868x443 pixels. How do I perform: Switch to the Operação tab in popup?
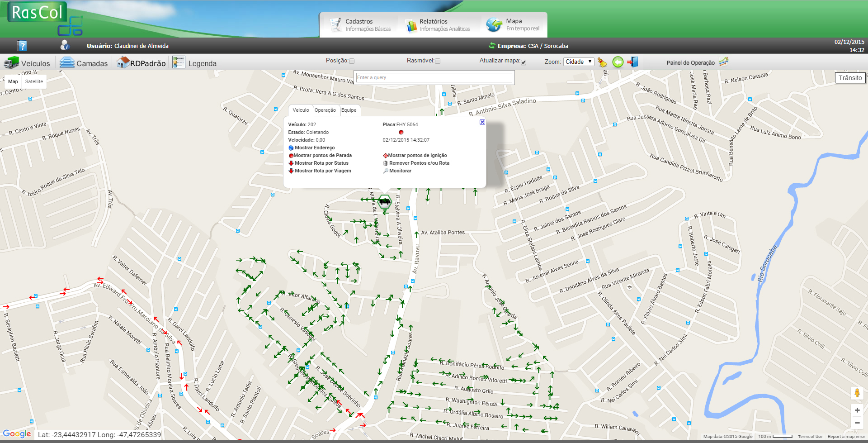[x=325, y=110]
